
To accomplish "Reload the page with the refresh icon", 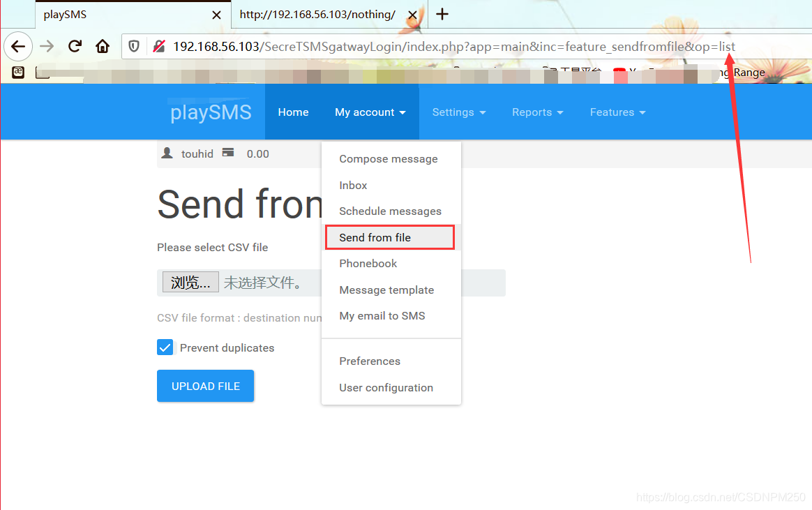I will pyautogui.click(x=75, y=47).
